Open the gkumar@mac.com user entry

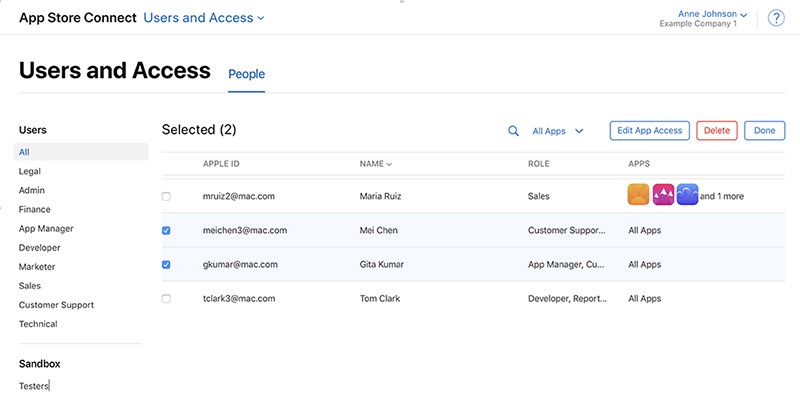click(240, 264)
